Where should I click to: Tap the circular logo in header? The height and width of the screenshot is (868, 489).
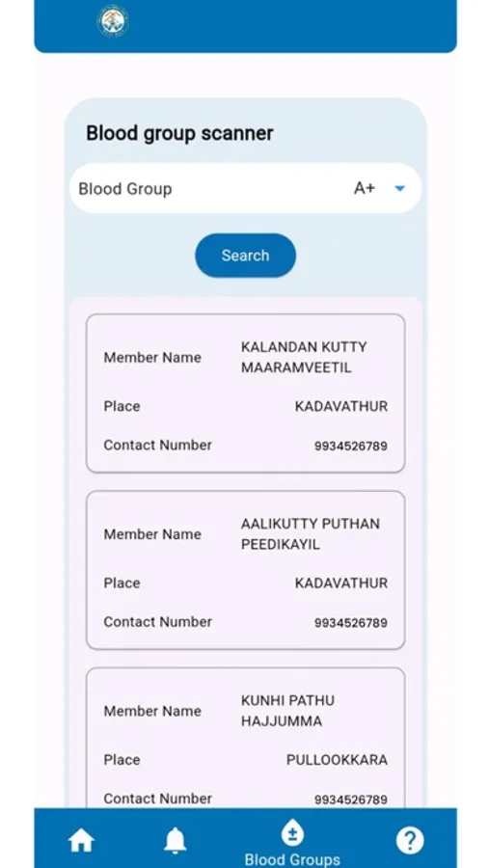point(113,21)
